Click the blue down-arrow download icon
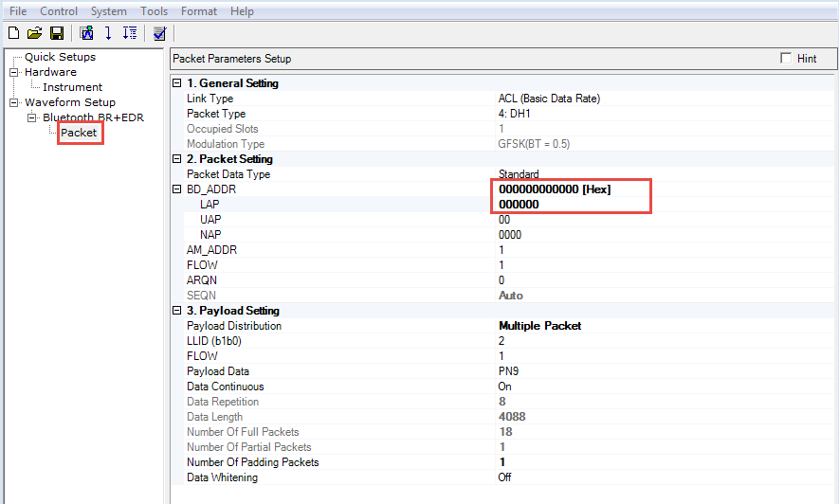Screen dimensions: 839x504 (108, 34)
